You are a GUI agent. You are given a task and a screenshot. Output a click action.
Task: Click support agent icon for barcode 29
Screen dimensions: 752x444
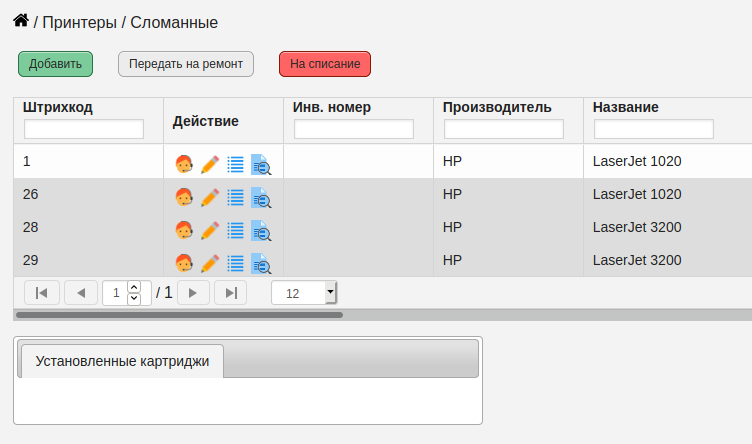coord(184,263)
